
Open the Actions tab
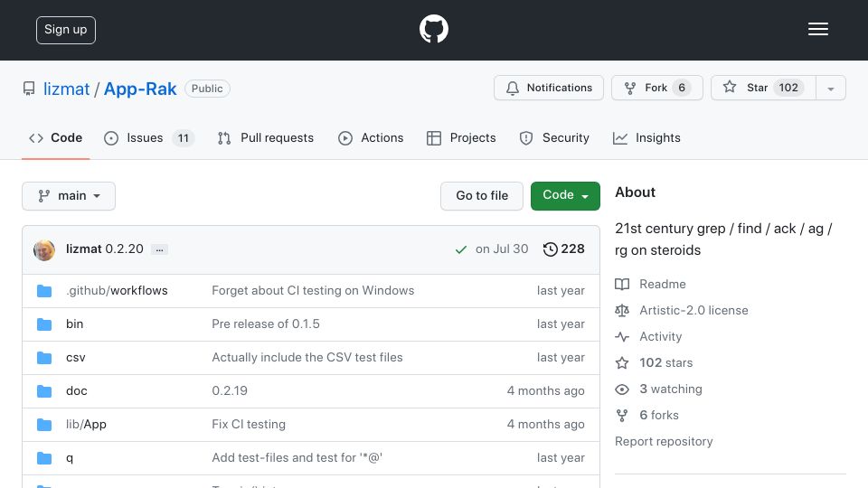coord(371,137)
